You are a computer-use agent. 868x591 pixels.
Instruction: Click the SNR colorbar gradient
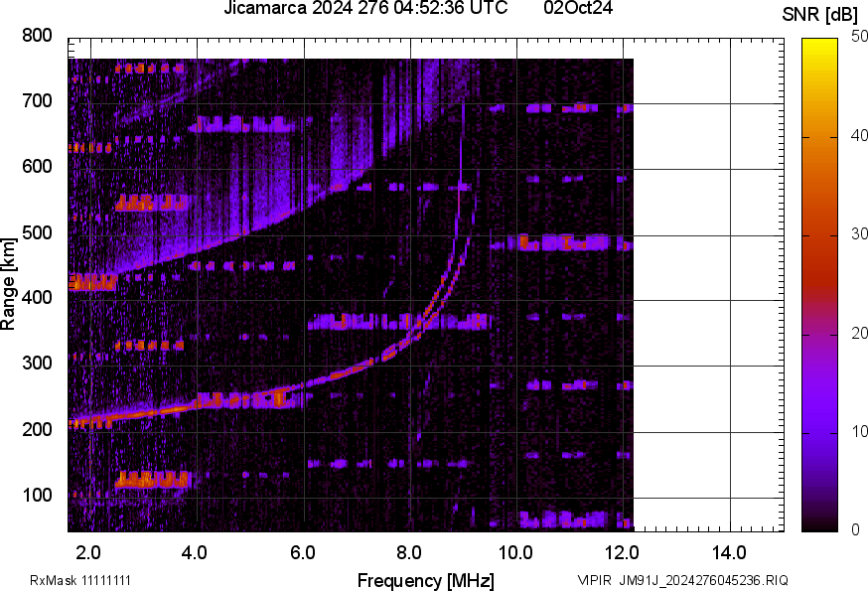tap(819, 285)
